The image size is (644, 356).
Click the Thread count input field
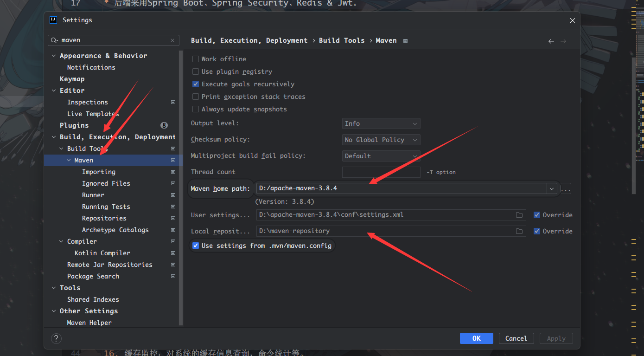[381, 172]
